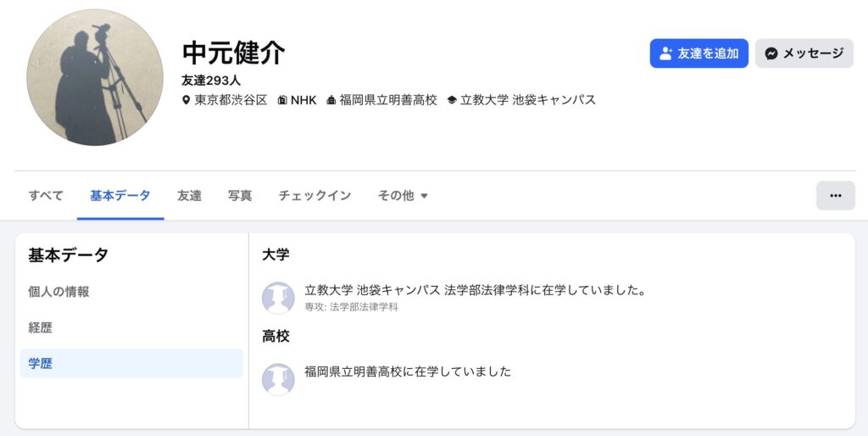Select the 基本データ tab
Viewport: 868px width, 436px height.
click(120, 196)
